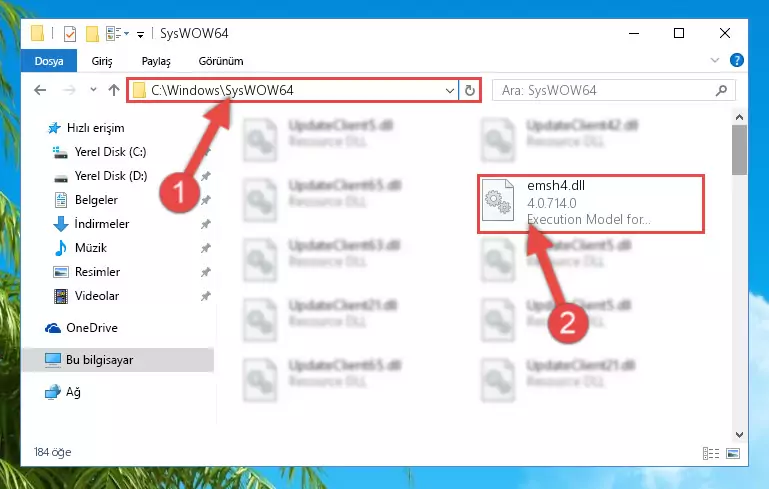
Task: Select the emsh4.dll file name
Action: tap(556, 186)
